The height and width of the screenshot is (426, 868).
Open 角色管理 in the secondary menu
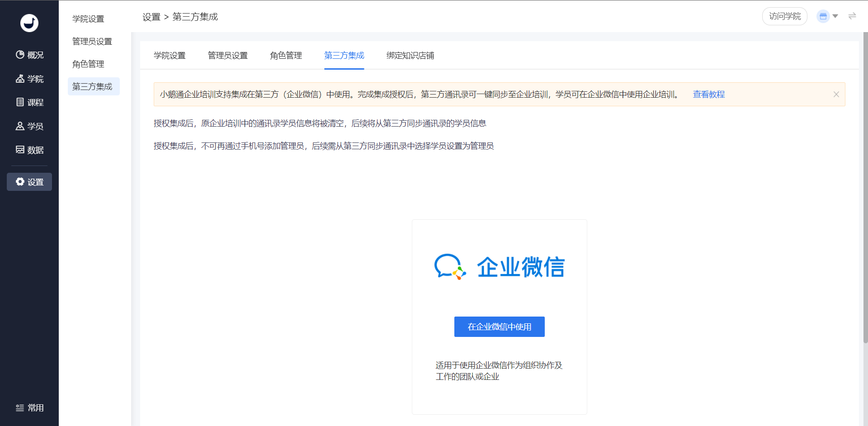[89, 64]
